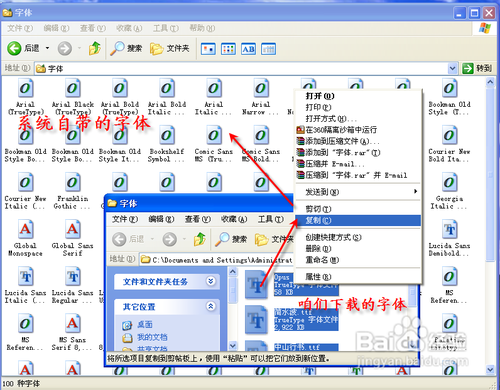Screen dimensions: 500x390
Task: Choose 创建快捷方式(S) in context menu
Action: 358,237
